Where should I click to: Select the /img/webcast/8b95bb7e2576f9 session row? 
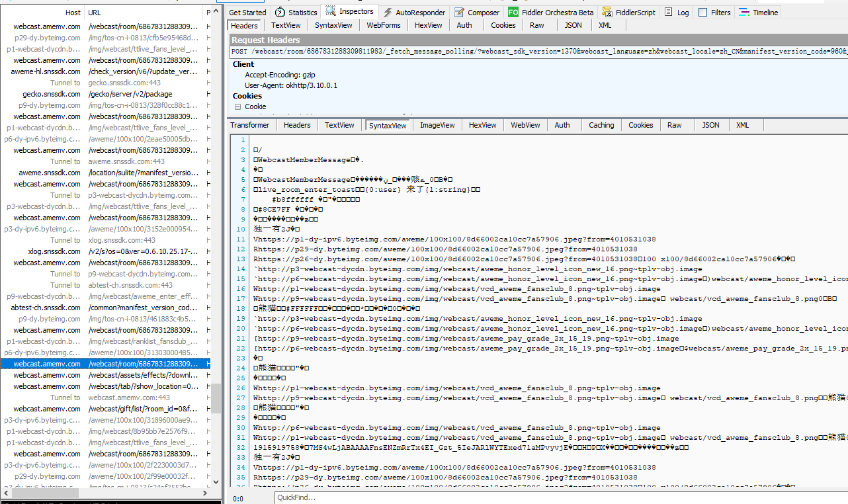click(106, 431)
